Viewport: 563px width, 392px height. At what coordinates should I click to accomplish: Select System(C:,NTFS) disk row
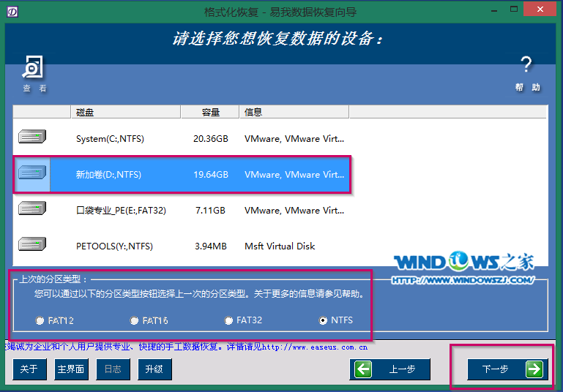(x=182, y=139)
